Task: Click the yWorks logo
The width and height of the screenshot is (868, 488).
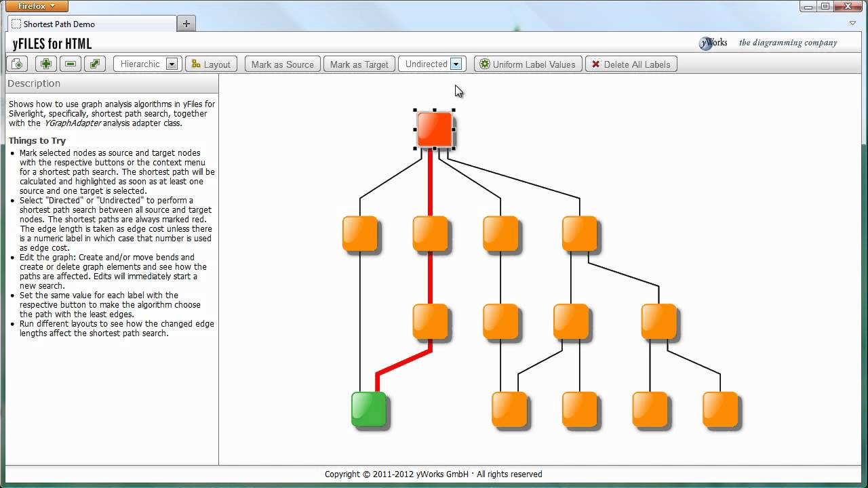Action: 713,43
